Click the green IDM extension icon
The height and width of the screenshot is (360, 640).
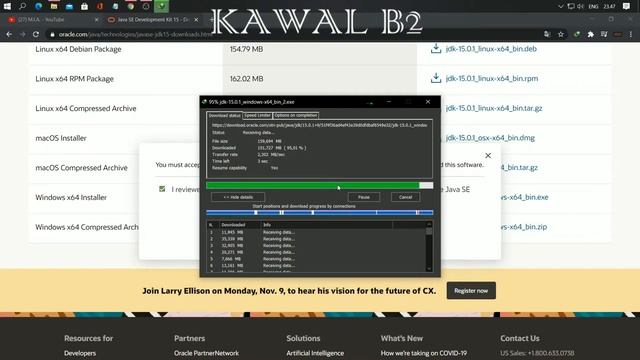(577, 34)
